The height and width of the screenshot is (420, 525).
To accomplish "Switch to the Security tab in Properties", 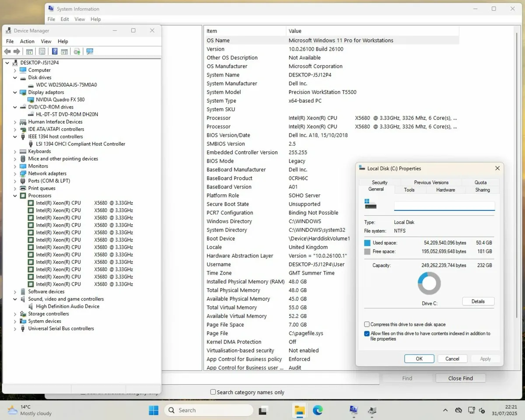I will click(x=380, y=182).
